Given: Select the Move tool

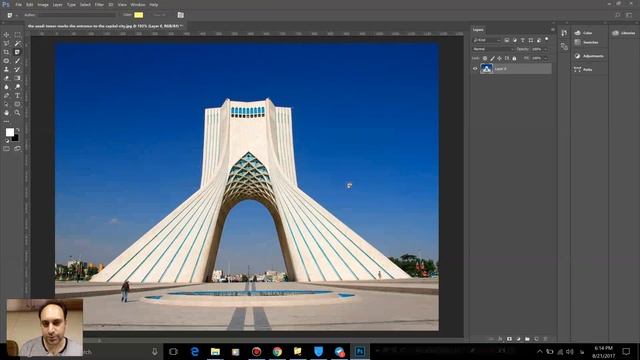Looking at the screenshot, I should 6,35.
